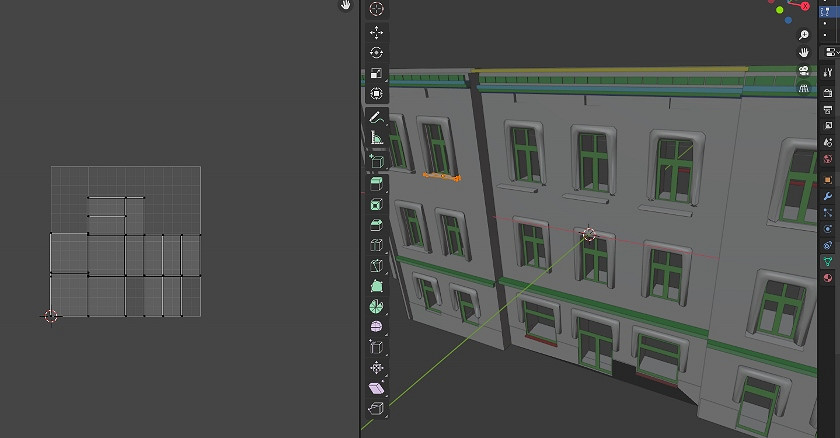Screen dimensions: 840x438
Task: Open the World properties tab
Action: [828, 160]
